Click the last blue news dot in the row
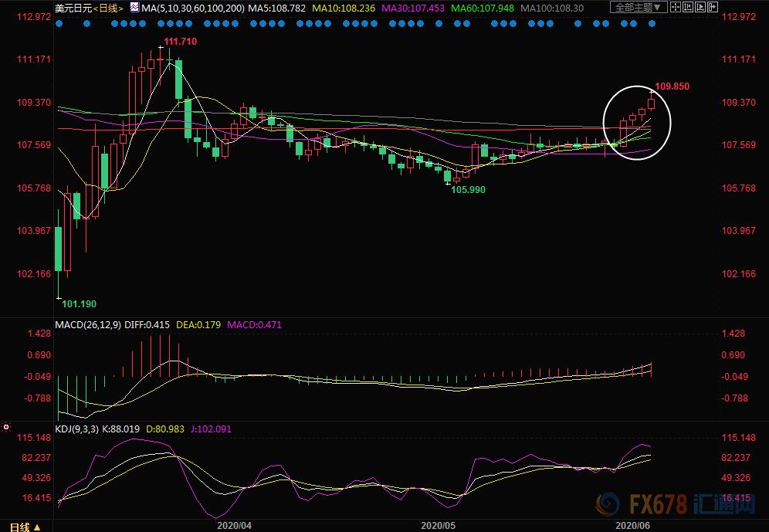Image resolution: width=769 pixels, height=532 pixels. [652, 23]
